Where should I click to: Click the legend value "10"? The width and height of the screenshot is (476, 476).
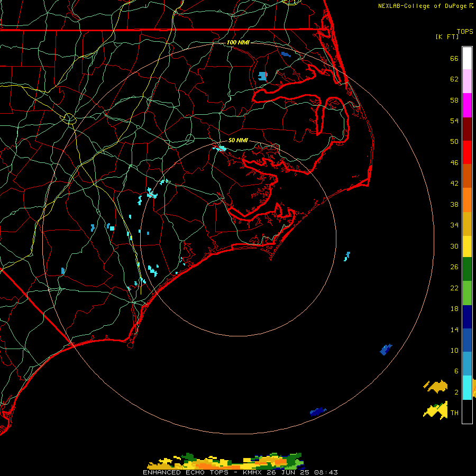(454, 350)
